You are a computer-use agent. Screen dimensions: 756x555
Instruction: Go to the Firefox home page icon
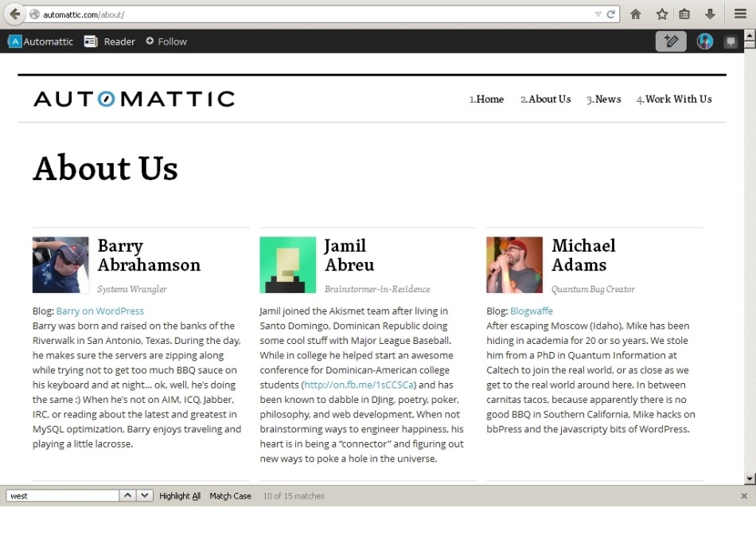[x=636, y=14]
